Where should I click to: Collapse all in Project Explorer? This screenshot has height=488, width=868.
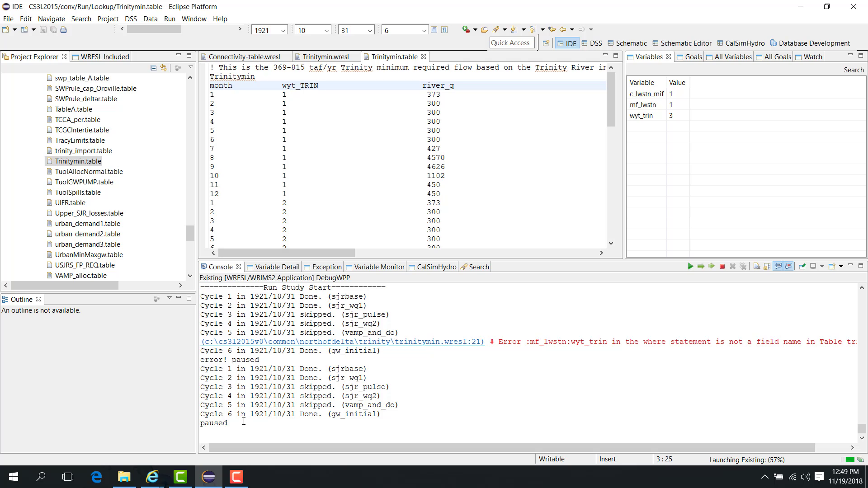tap(154, 68)
